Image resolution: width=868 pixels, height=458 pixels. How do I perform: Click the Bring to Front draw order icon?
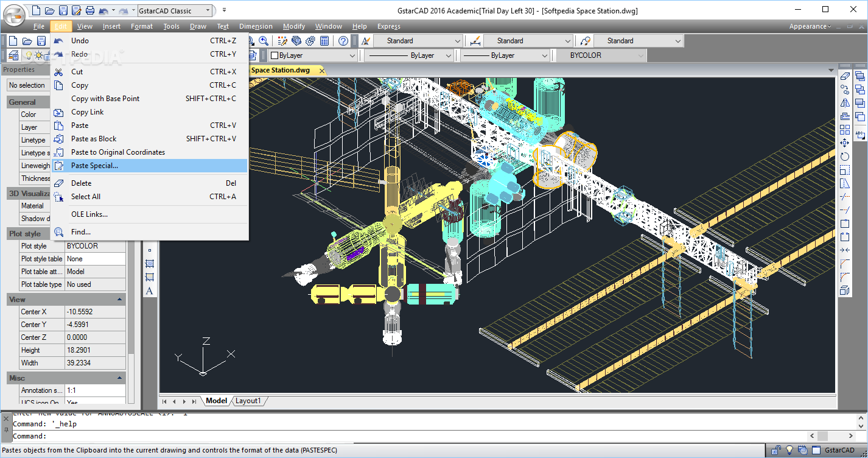click(x=860, y=76)
